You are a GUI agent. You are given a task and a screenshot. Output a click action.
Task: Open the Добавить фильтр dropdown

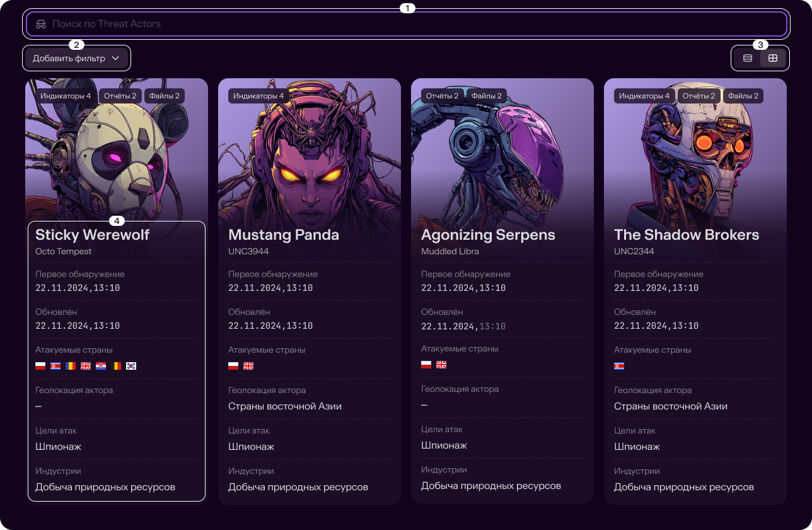tap(76, 58)
